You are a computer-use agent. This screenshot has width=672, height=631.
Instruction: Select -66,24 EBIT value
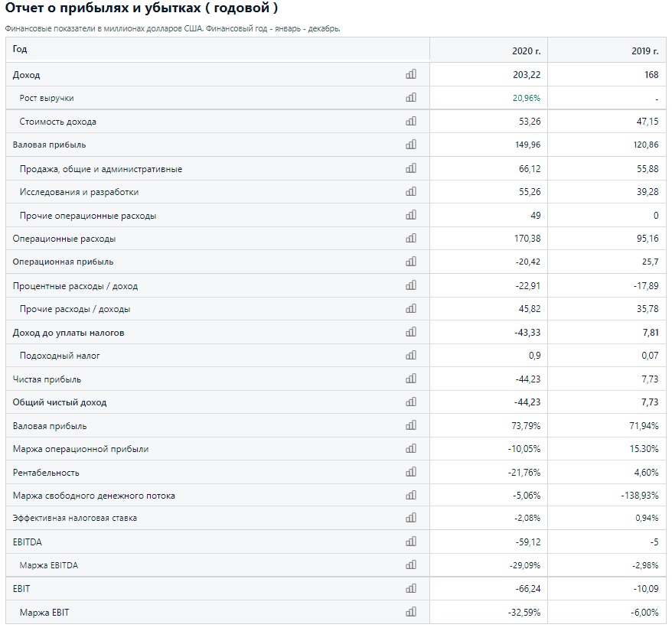tap(528, 589)
